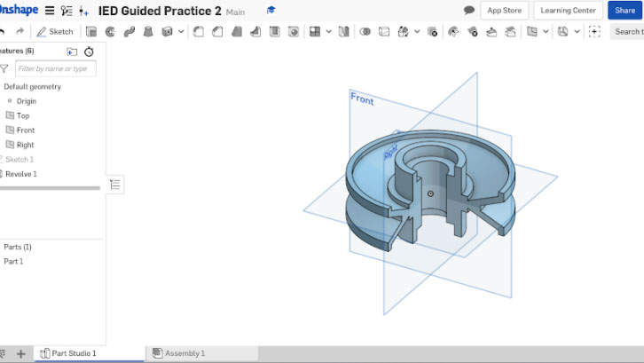
Task: Click the education graduation cap icon
Action: coord(271,11)
